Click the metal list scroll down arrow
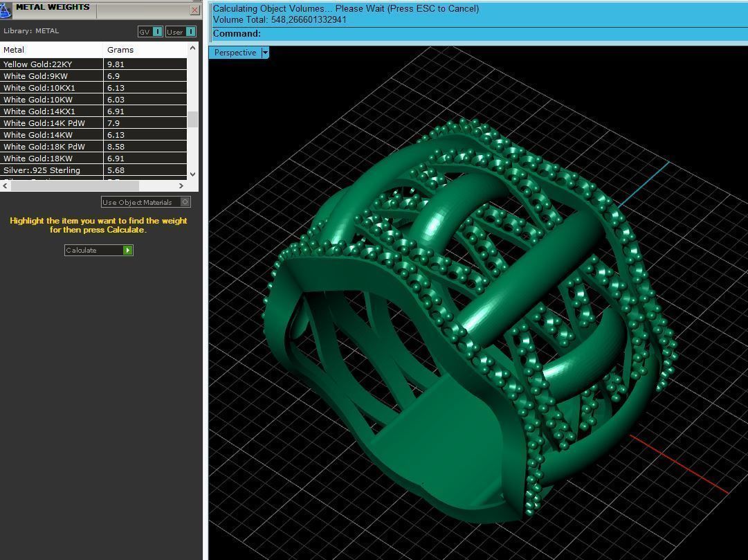This screenshot has width=748, height=560. (x=193, y=174)
